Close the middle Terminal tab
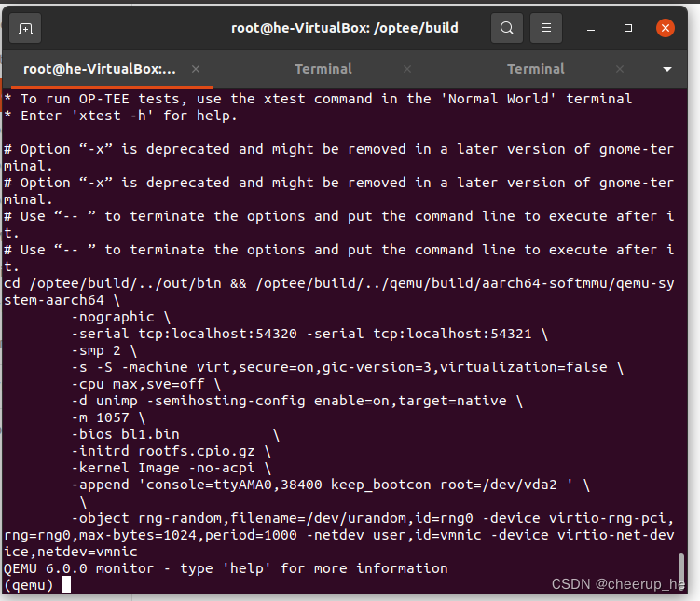 (x=407, y=69)
